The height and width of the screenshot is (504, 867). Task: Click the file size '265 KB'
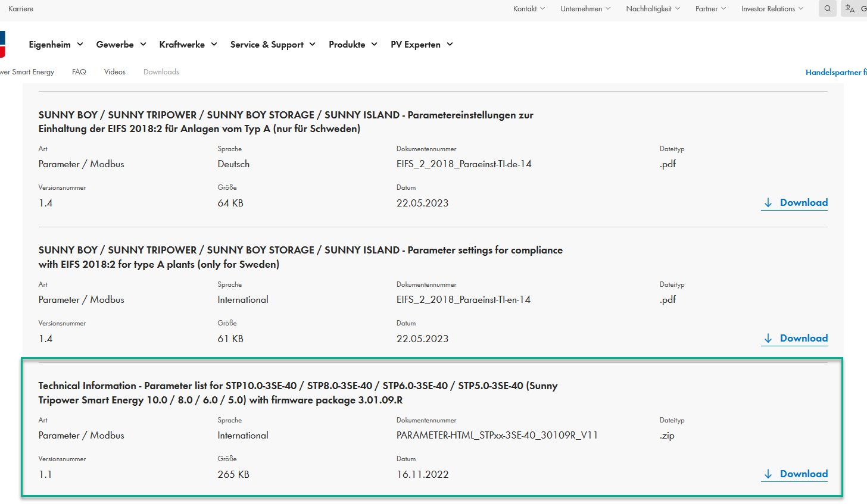pos(233,475)
